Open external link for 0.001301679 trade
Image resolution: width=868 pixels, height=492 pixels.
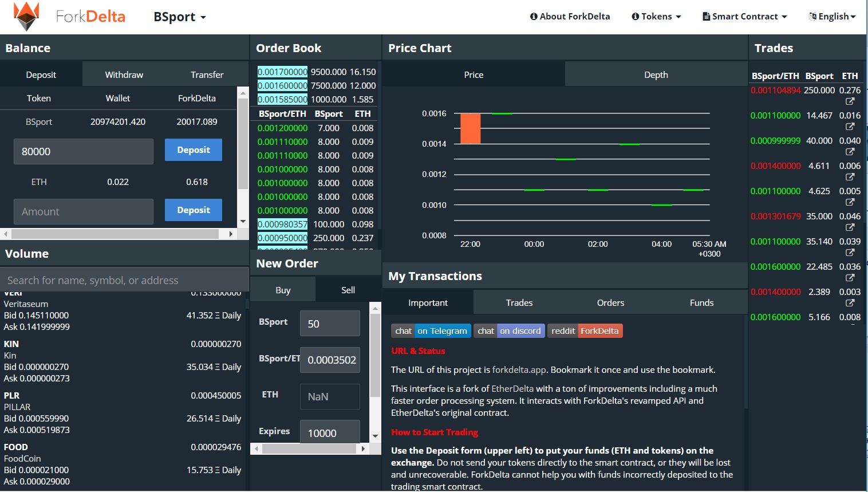850,227
